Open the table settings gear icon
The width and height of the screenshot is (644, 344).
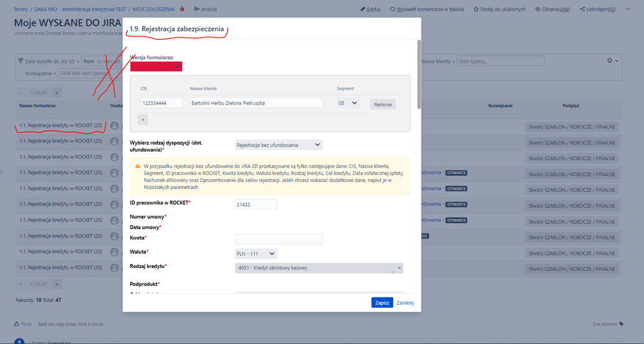610,61
